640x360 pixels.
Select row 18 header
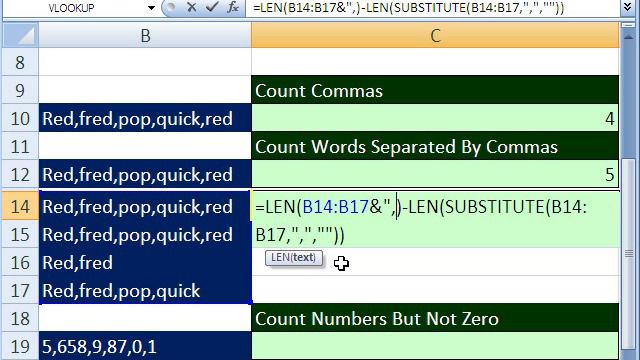pyautogui.click(x=20, y=318)
